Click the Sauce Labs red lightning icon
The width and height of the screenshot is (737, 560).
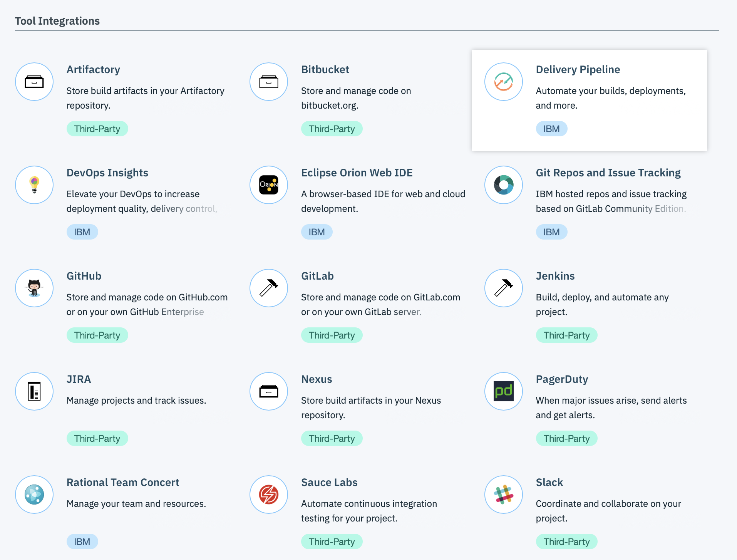point(269,495)
